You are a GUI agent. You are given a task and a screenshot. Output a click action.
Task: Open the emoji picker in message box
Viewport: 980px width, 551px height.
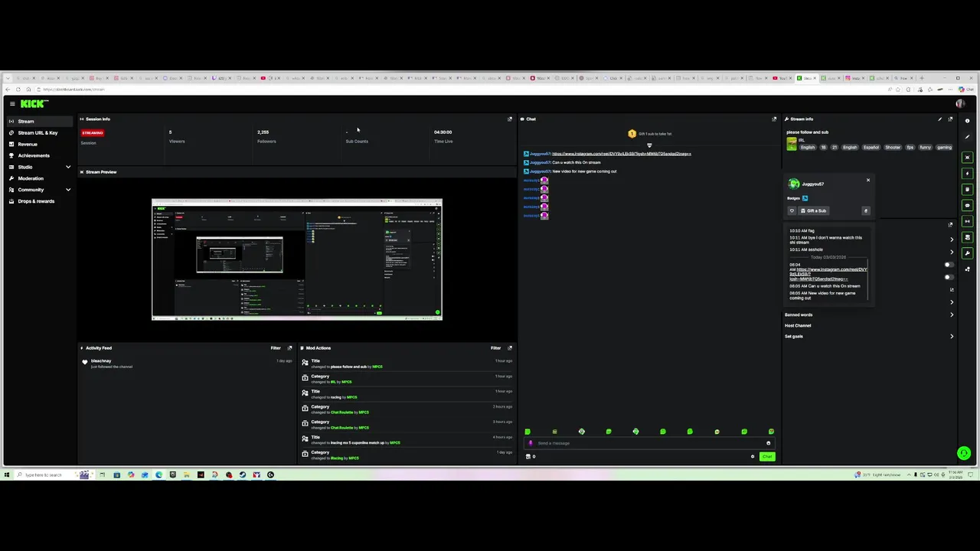pyautogui.click(x=768, y=443)
